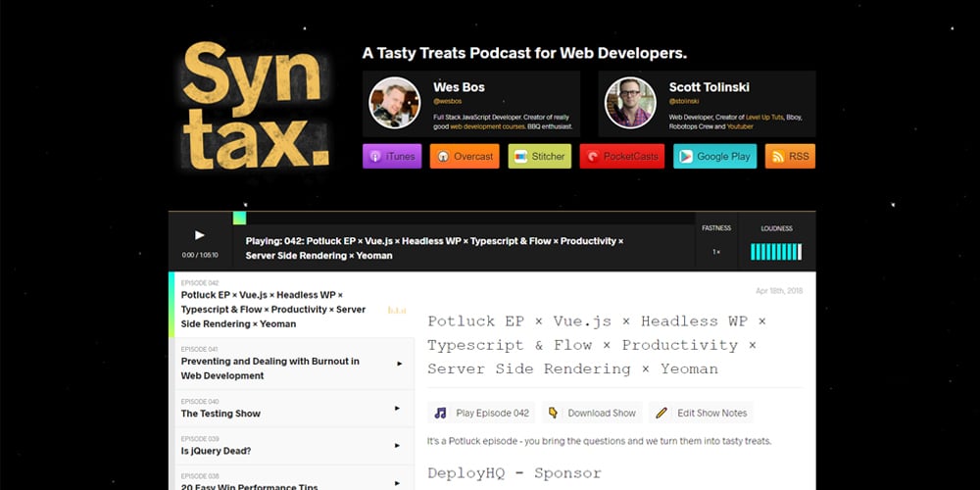
Task: Play 20 Easy Win Performance Tips arrow
Action: (x=397, y=483)
